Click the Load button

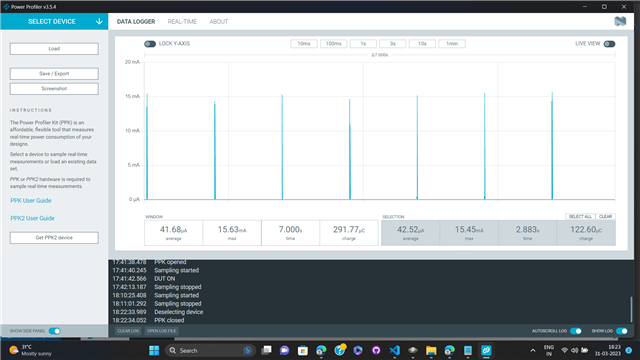[x=54, y=49]
